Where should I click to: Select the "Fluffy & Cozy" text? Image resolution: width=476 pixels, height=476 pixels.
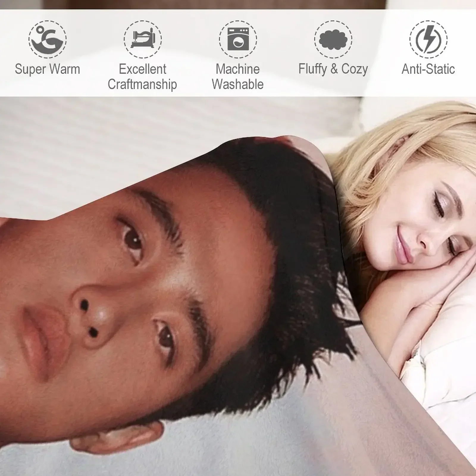coord(333,69)
